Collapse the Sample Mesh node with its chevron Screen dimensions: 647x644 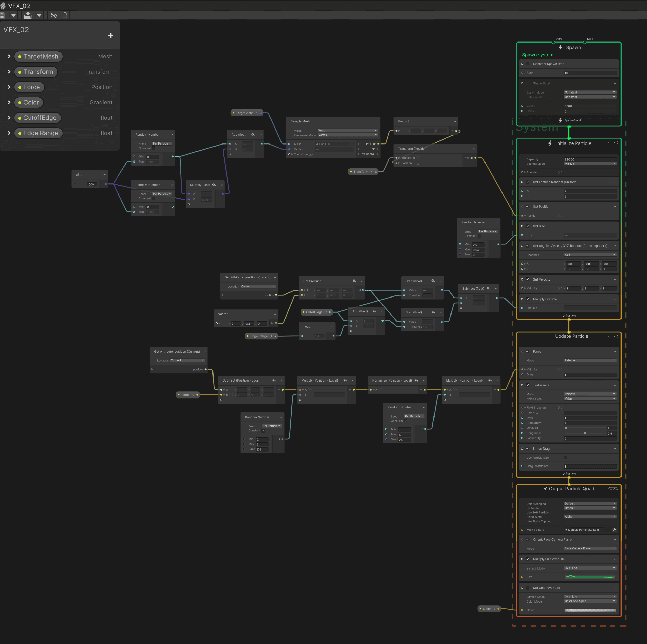(377, 121)
